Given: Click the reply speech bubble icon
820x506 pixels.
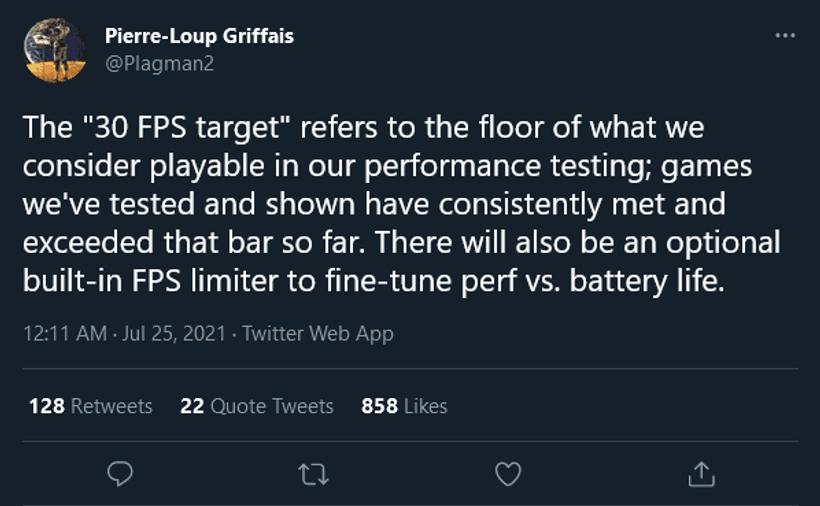Looking at the screenshot, I should tap(120, 474).
